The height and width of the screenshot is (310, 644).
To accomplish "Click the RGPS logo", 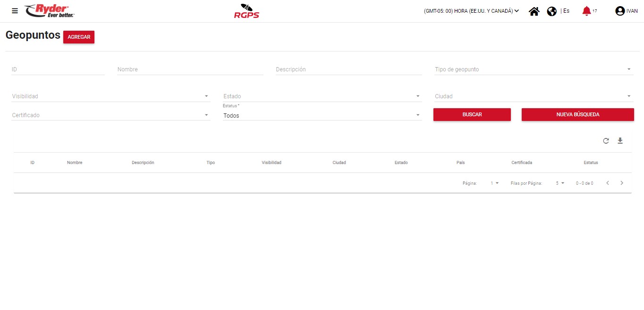I will (x=246, y=11).
